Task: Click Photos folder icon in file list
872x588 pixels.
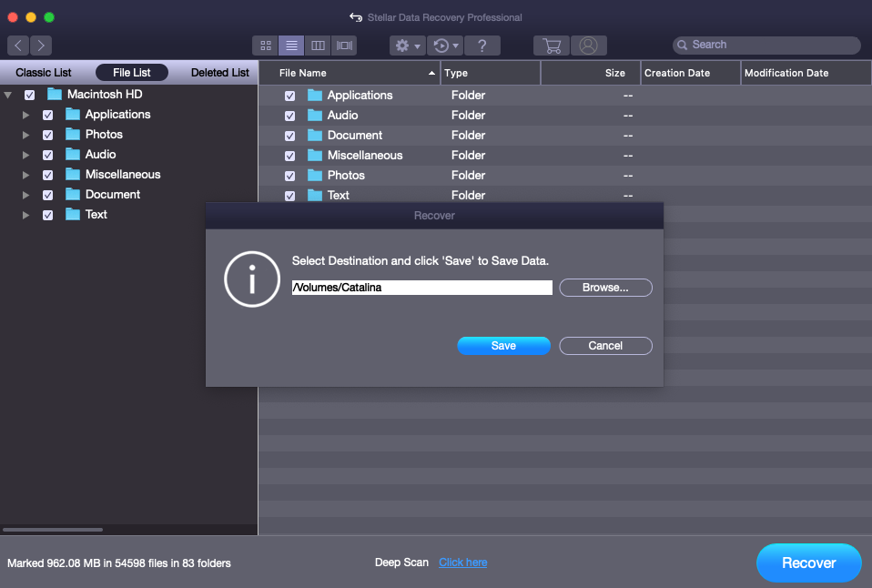Action: coord(315,176)
